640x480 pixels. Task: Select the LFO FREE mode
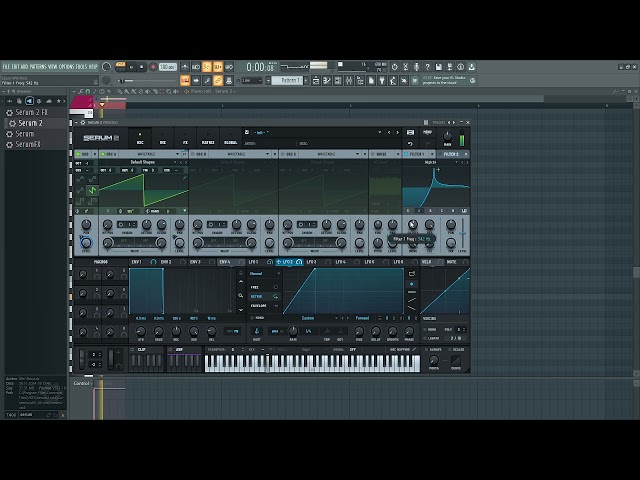[x=264, y=287]
